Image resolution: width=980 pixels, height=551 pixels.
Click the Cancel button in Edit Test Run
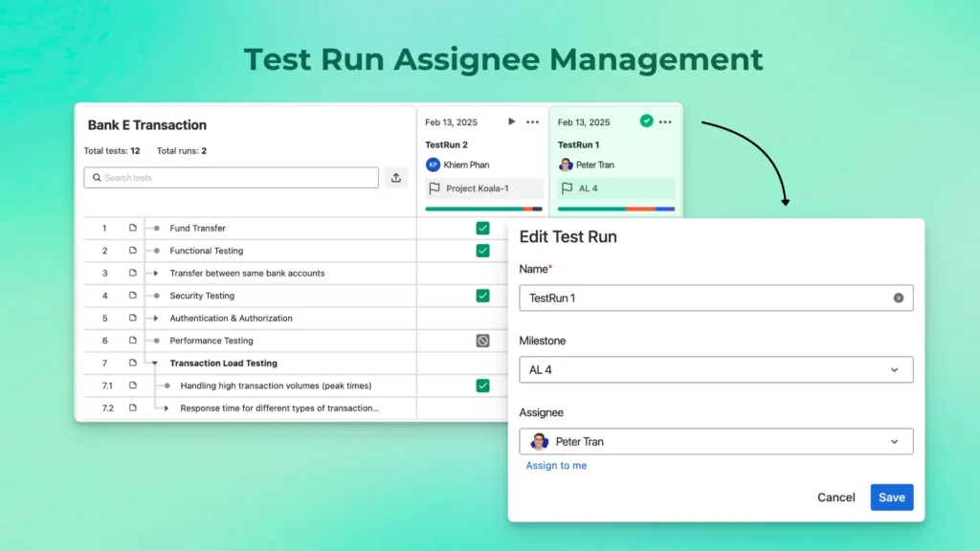click(x=835, y=497)
